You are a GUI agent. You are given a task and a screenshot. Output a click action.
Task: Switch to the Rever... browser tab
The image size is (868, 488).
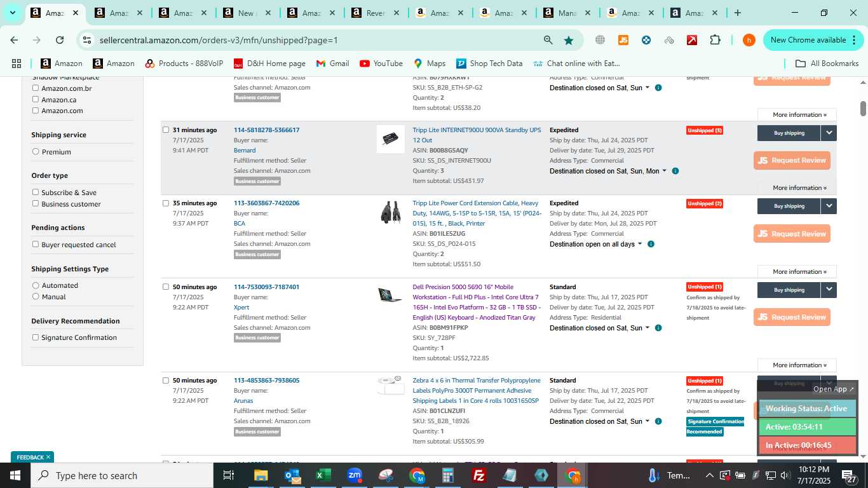point(375,13)
